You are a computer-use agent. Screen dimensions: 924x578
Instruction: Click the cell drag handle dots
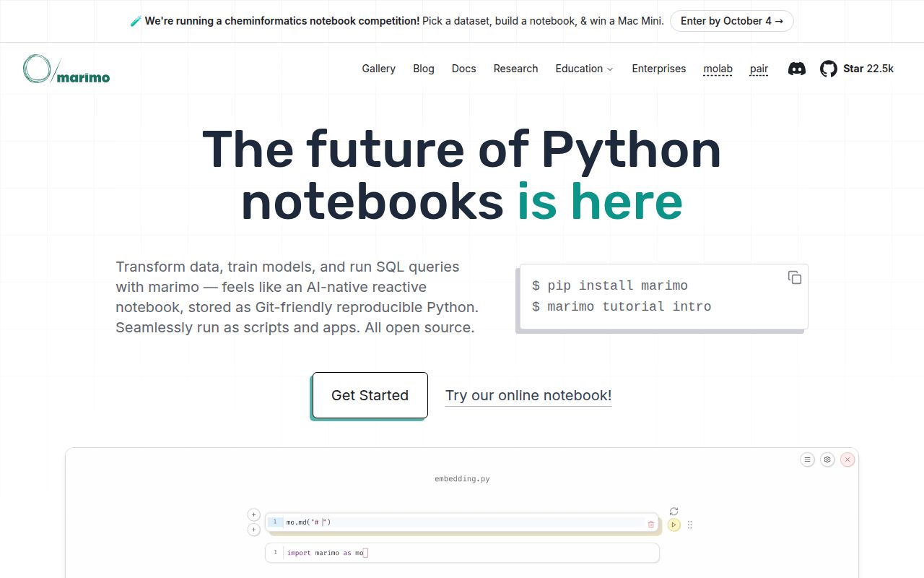(x=690, y=525)
